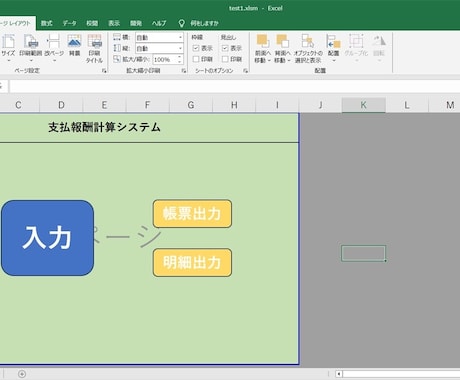Switch to the ヘルプ Help tab

click(x=159, y=23)
